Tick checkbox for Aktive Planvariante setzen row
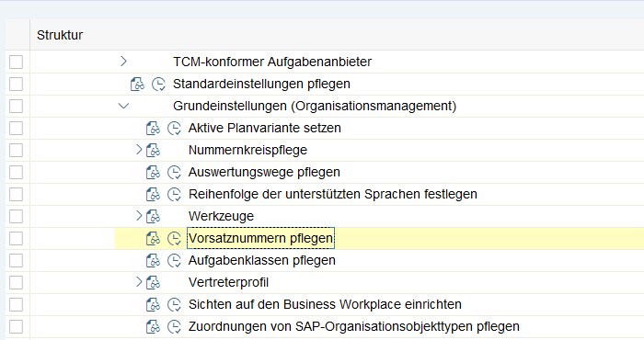 16,129
